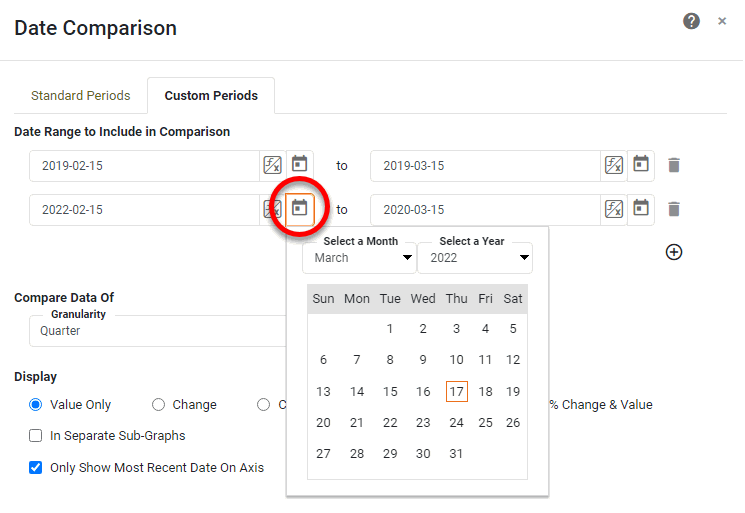This screenshot has height=513, width=745.
Task: Select the Change display option
Action: coord(159,405)
